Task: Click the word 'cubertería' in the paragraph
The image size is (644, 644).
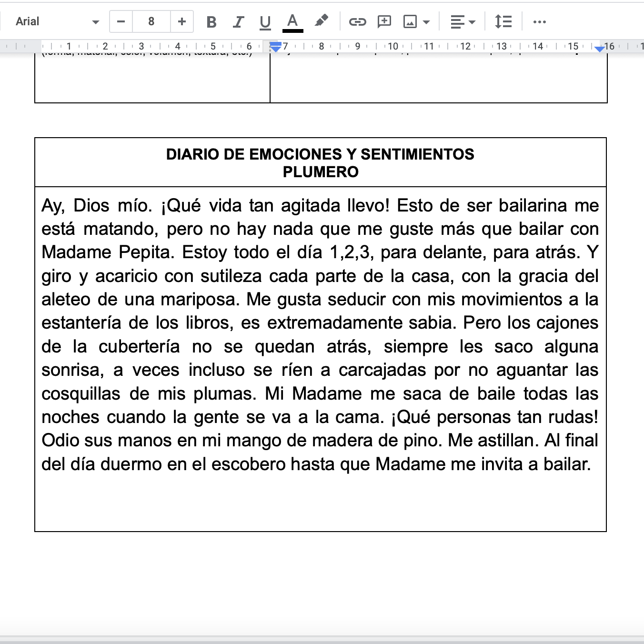Action: click(x=139, y=346)
